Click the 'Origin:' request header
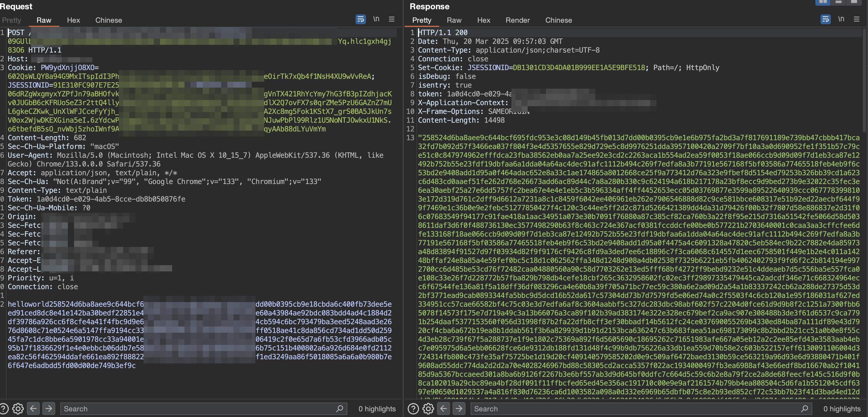 (22, 216)
